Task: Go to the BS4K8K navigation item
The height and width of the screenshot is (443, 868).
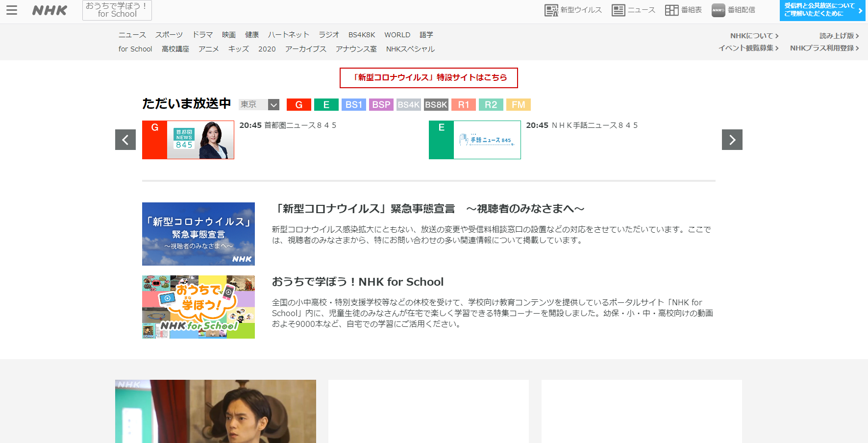Action: (362, 35)
